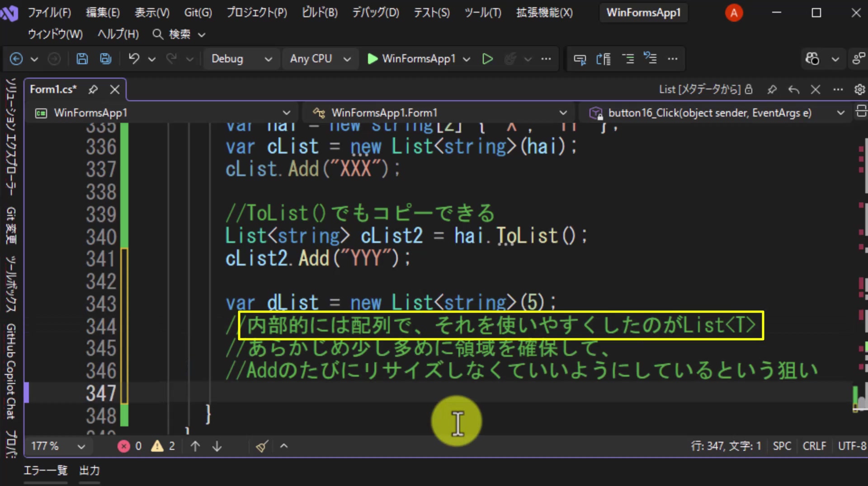Image resolution: width=868 pixels, height=486 pixels.
Task: Open the ソリューション エクスプローラー side tab
Action: click(11, 137)
